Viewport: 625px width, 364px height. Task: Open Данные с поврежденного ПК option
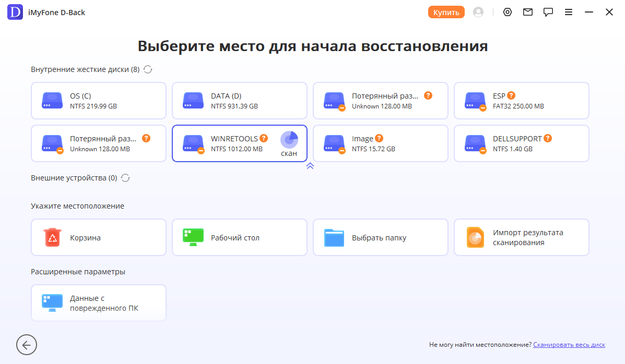tap(99, 303)
